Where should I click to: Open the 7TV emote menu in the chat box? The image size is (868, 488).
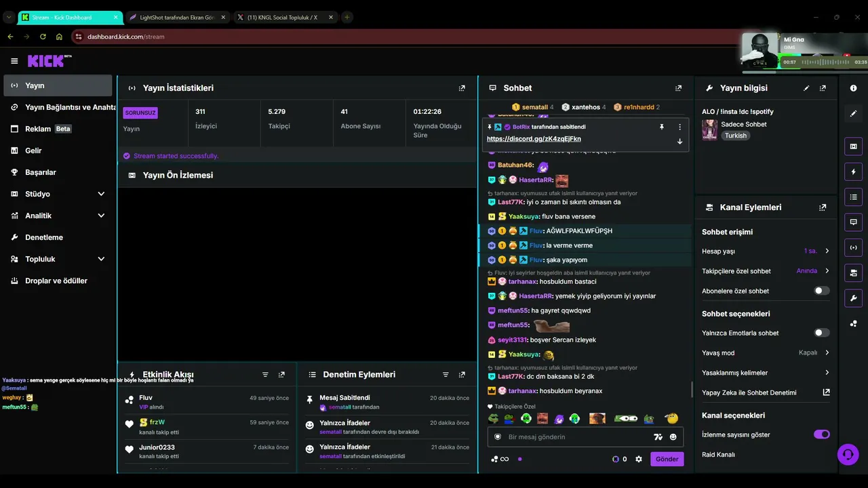coord(658,437)
